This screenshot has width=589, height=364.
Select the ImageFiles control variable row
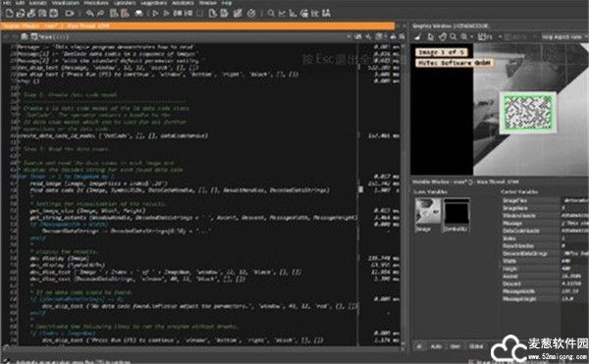545,201
